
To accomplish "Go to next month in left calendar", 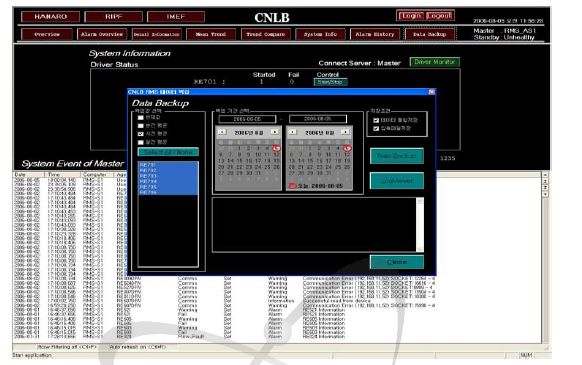I will (275, 132).
